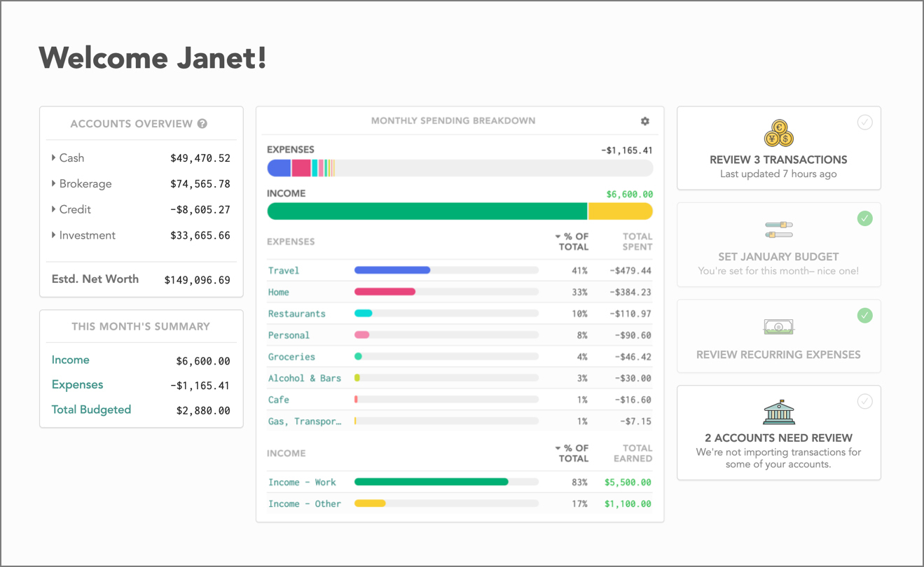Expand the Brokerage accounts row

coord(54,184)
